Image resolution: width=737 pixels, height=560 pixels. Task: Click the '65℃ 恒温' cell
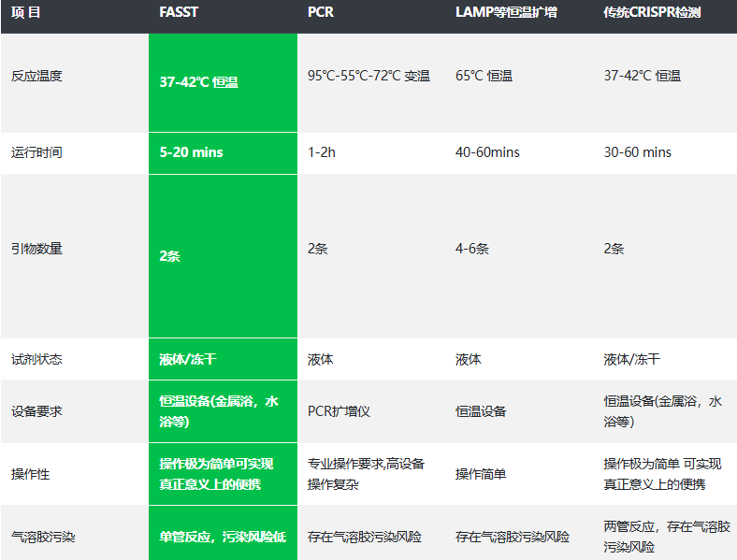(x=484, y=76)
